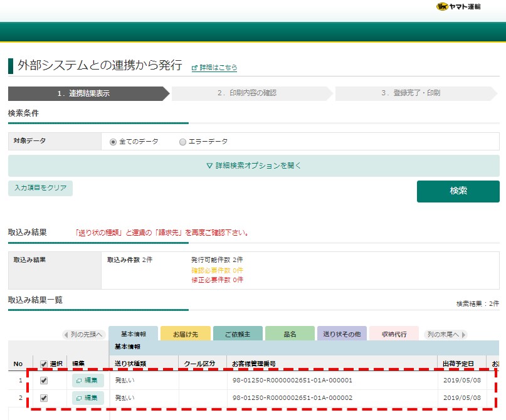Click the No column header
The width and height of the screenshot is (506, 420).
coord(18,364)
